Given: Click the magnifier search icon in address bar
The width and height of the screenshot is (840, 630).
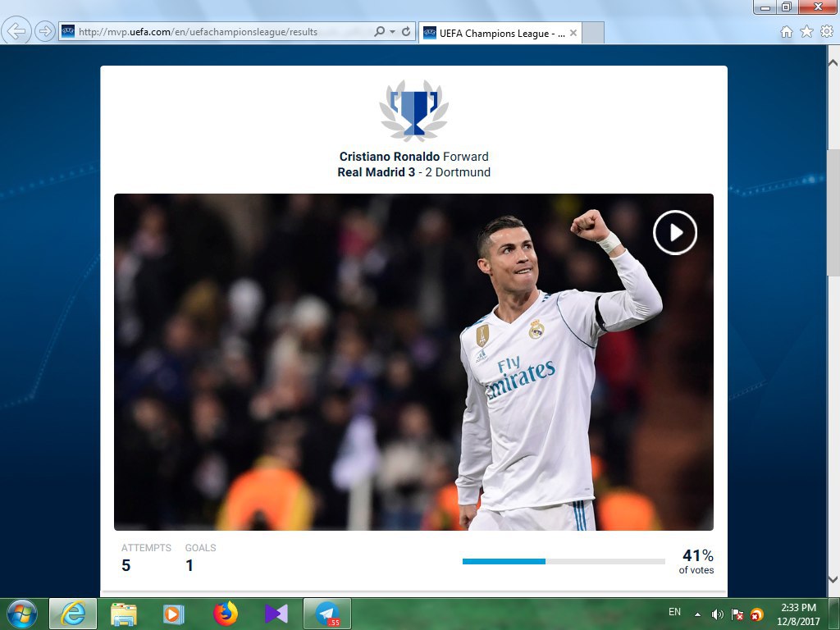Looking at the screenshot, I should point(379,32).
